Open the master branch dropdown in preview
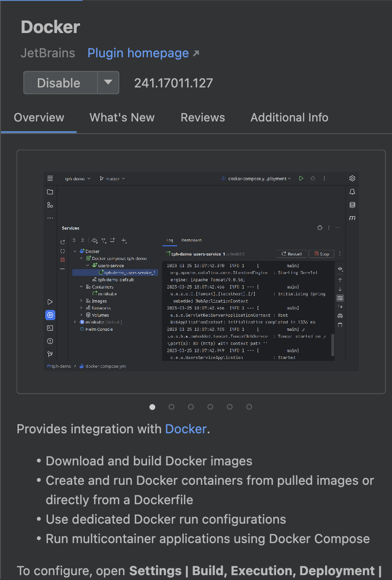The width and height of the screenshot is (392, 580). tap(112, 179)
